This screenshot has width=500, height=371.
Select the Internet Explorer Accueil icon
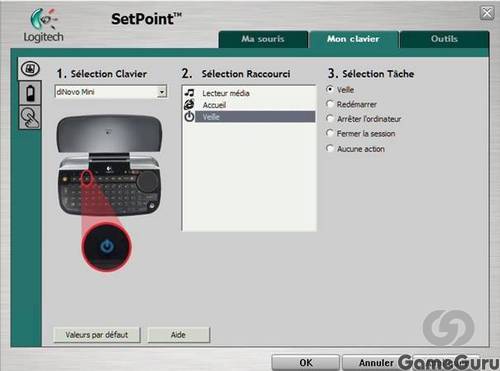(x=189, y=104)
